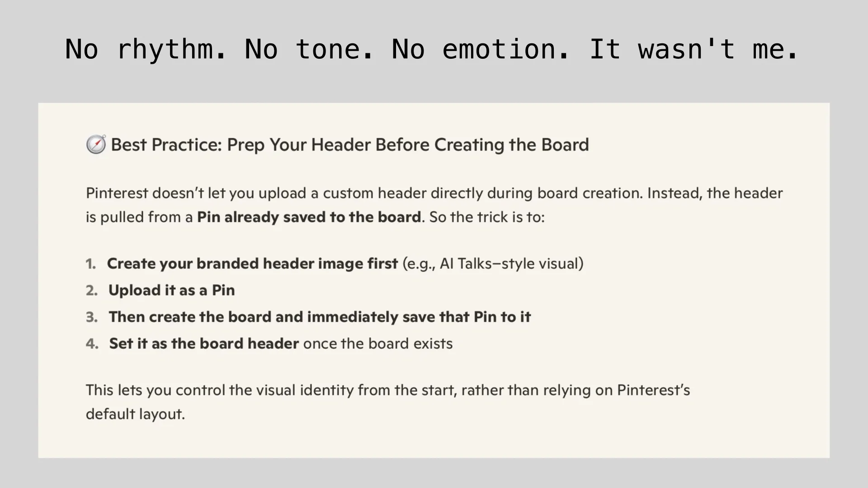Click the "So the trick is to:" text

coord(487,217)
